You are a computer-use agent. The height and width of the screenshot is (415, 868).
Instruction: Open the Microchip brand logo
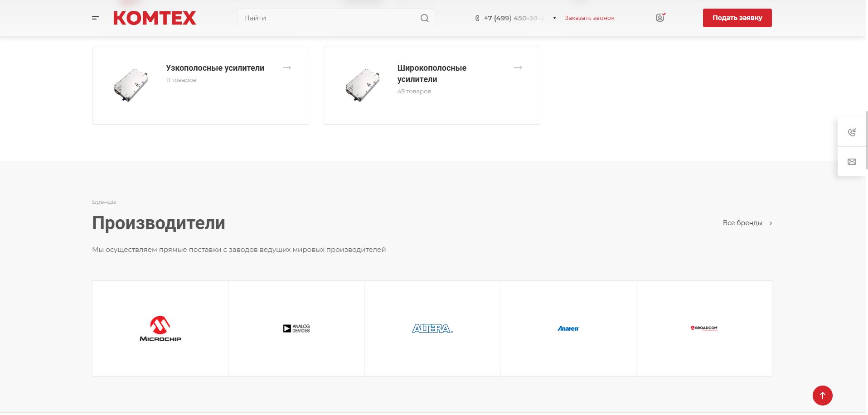pyautogui.click(x=160, y=328)
